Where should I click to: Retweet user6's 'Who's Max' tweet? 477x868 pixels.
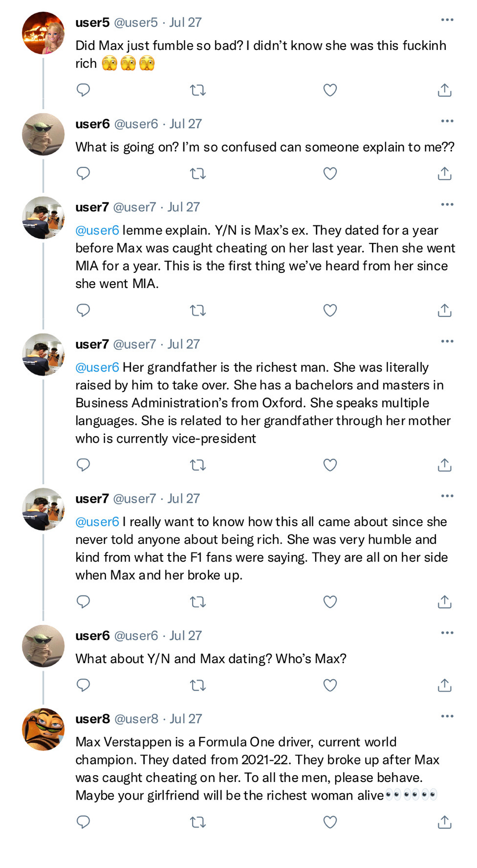[x=197, y=686]
